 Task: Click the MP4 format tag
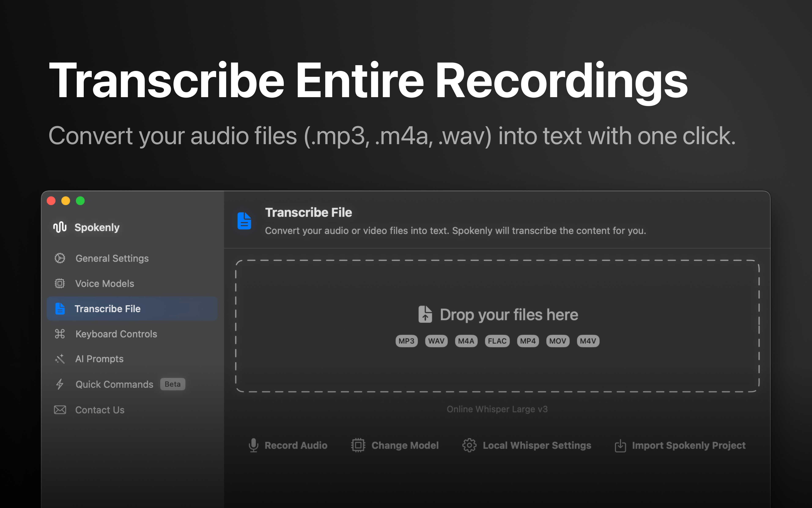point(528,341)
